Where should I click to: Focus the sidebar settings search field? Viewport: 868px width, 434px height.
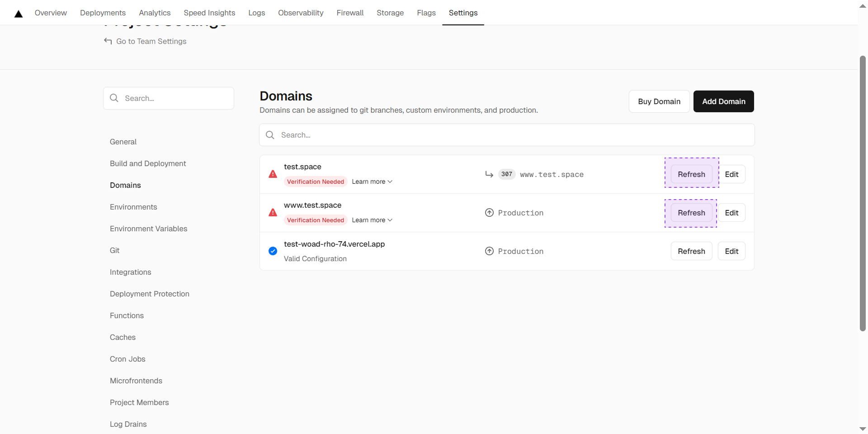coord(169,98)
